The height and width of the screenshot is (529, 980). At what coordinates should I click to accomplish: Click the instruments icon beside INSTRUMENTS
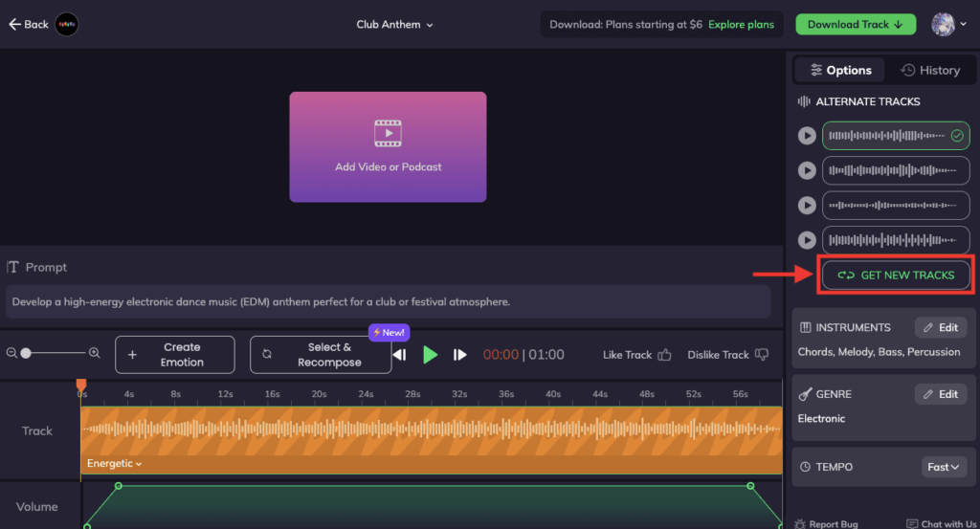806,327
